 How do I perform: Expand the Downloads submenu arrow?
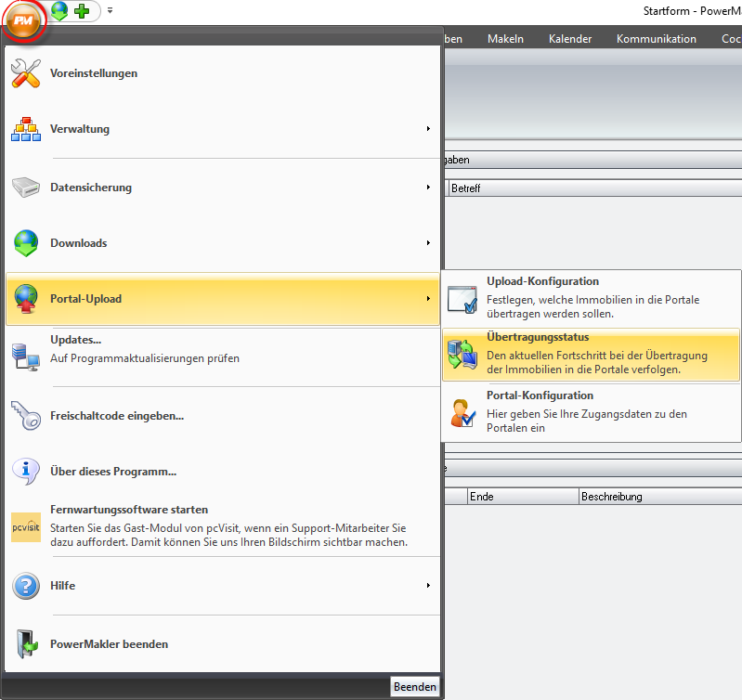pos(428,243)
